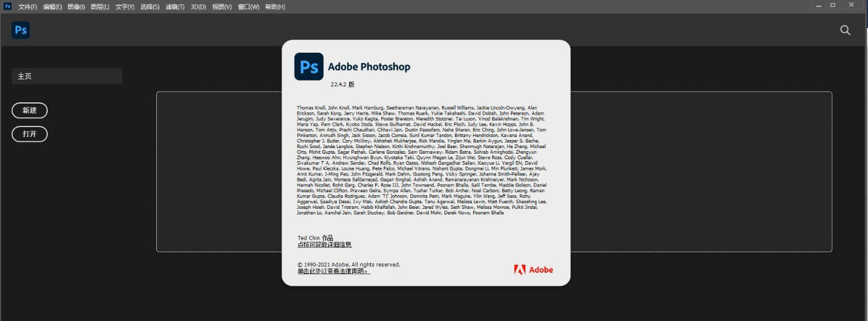Open the search magnifier icon
Viewport: 868px width, 321px height.
click(x=845, y=30)
